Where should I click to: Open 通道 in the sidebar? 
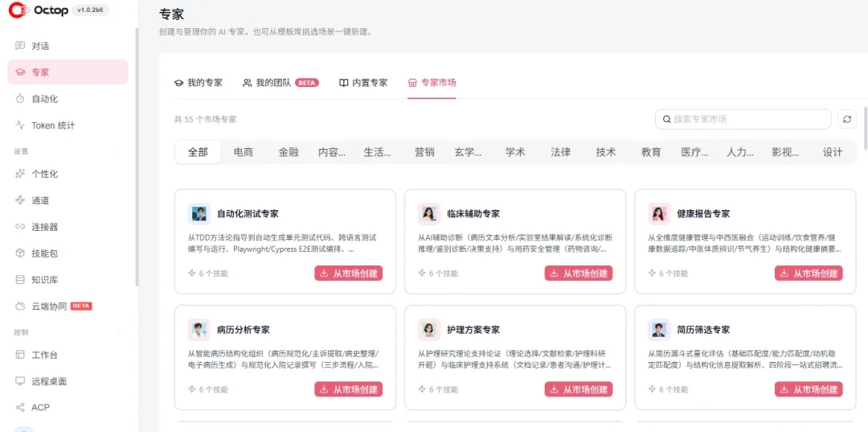68,200
